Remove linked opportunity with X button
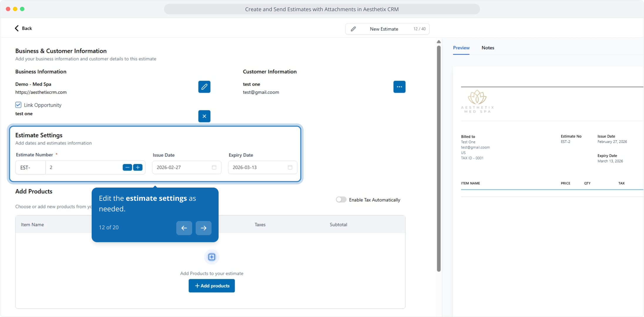 coord(204,116)
